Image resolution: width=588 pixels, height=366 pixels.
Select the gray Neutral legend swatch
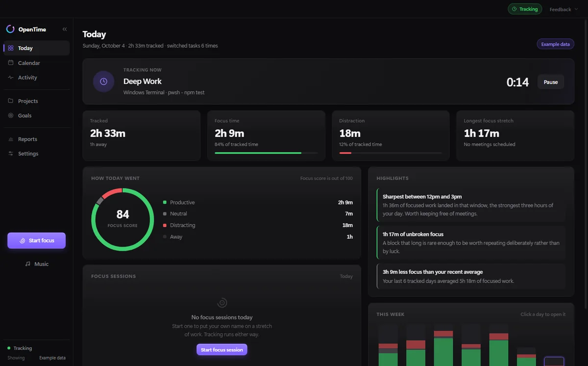coord(165,214)
